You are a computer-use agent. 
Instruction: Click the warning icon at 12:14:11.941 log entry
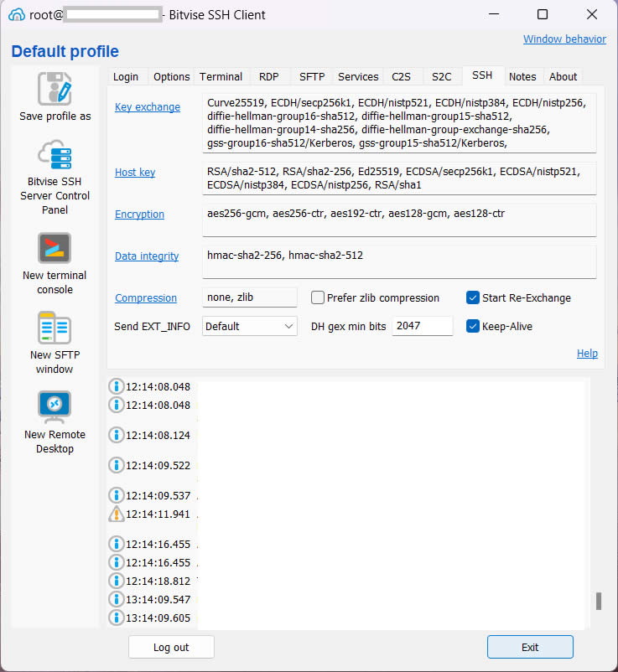coord(117,514)
